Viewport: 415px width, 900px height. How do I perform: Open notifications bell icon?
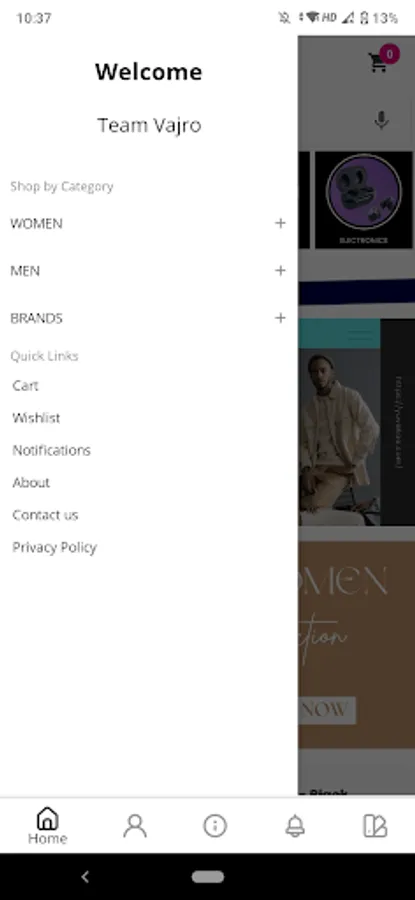295,826
